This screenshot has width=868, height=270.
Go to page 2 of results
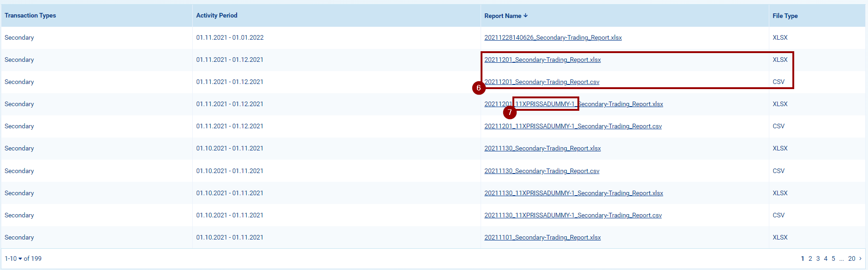coord(810,258)
